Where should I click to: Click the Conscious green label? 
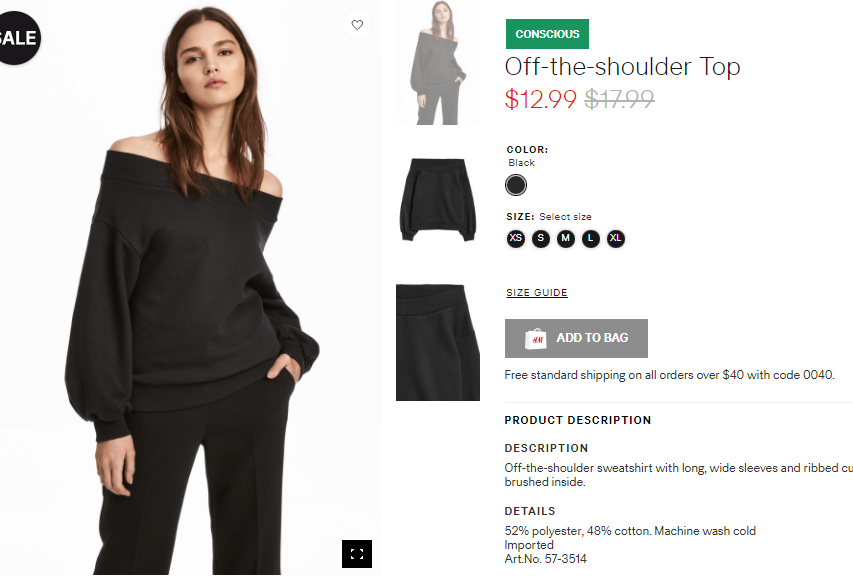(547, 34)
